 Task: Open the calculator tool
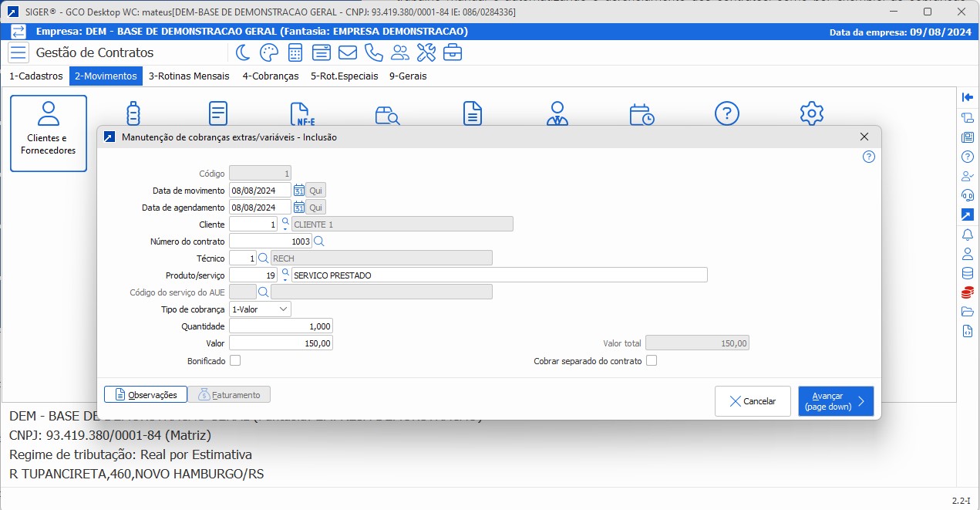[x=295, y=52]
